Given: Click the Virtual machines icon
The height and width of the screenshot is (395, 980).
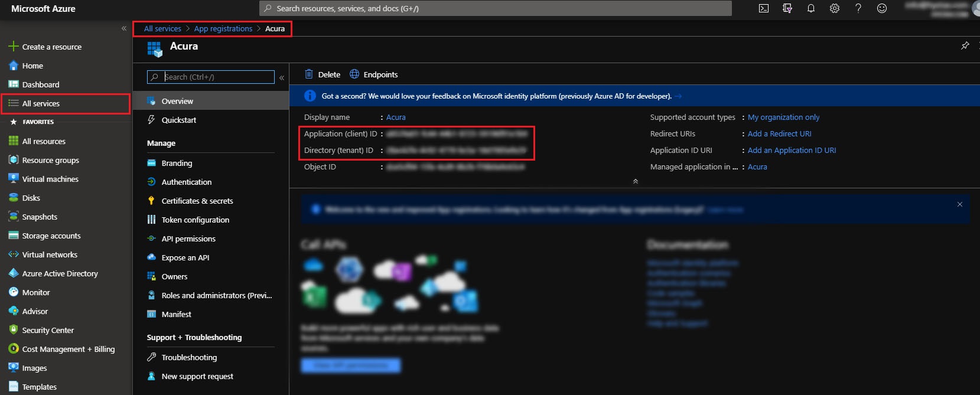Looking at the screenshot, I should (x=14, y=179).
